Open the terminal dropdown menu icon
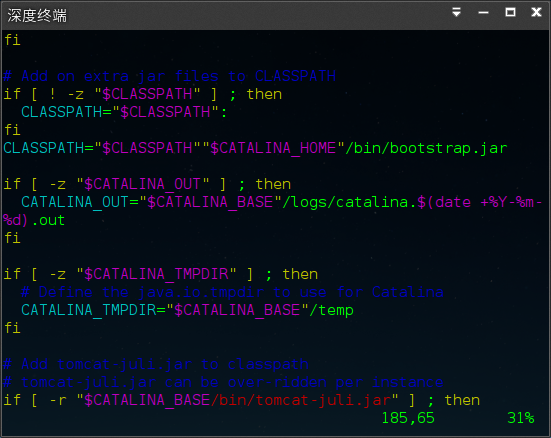This screenshot has height=438, width=551. click(456, 12)
